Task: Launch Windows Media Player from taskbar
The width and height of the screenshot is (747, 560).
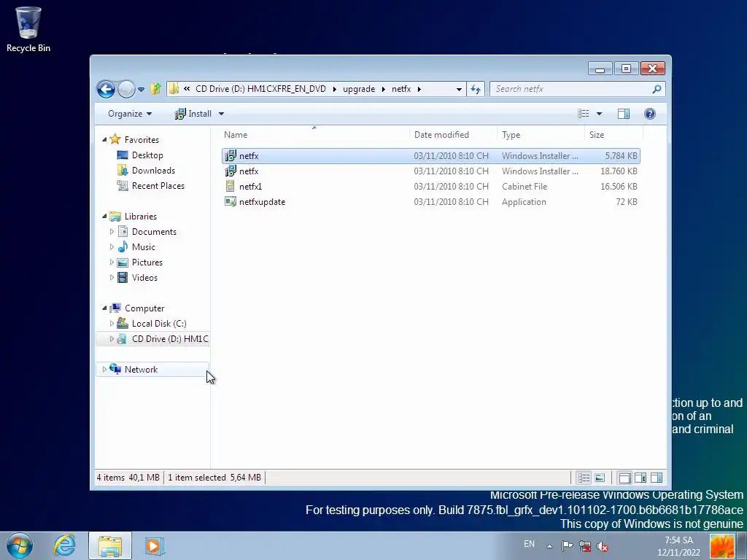Action: click(155, 545)
